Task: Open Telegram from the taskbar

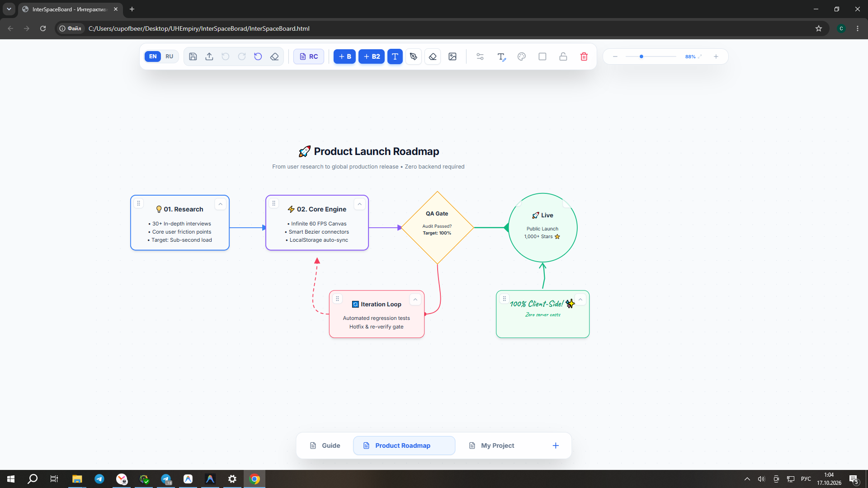Action: pos(99,479)
